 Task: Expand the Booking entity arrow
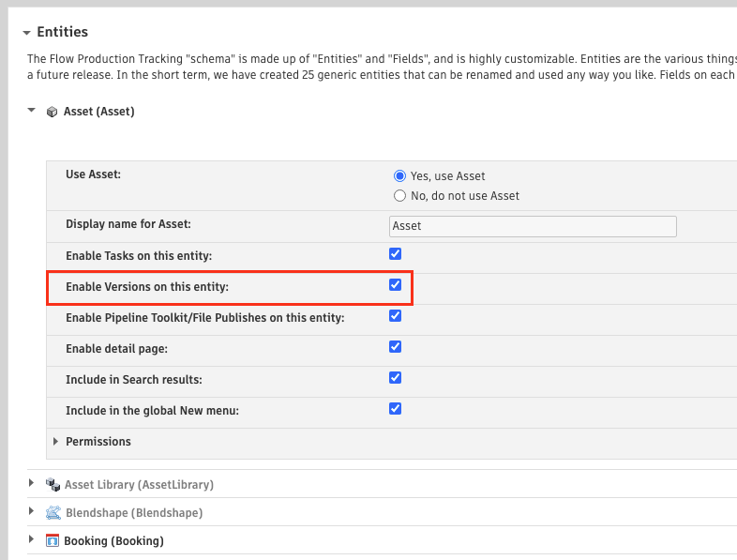coord(32,540)
